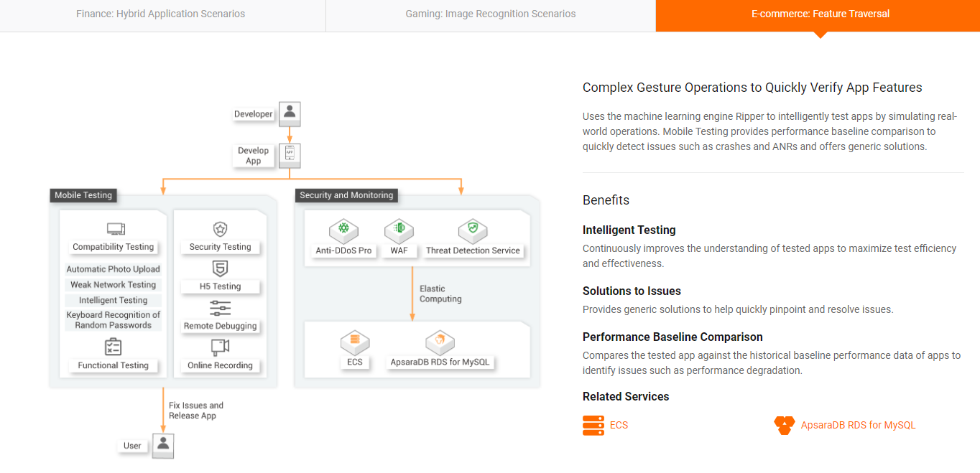Viewport: 980px width, 473px height.
Task: Click the Elastic Computing arrow label
Action: [440, 294]
